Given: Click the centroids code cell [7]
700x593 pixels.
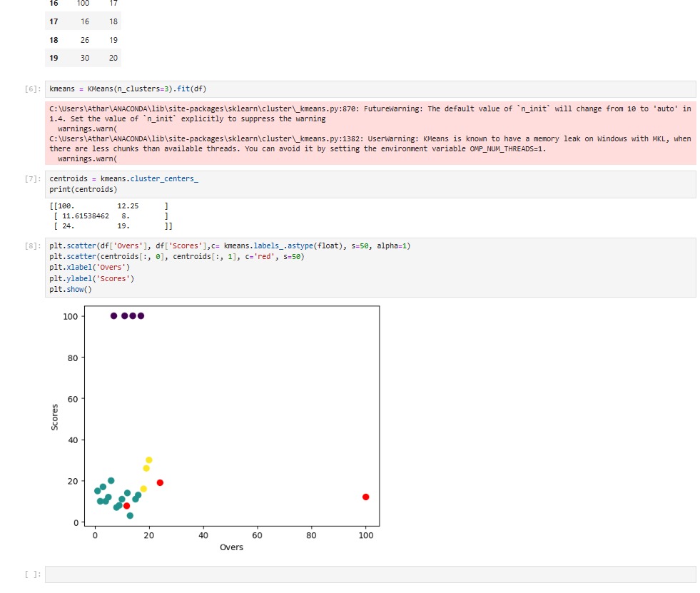Looking at the screenshot, I should (370, 184).
